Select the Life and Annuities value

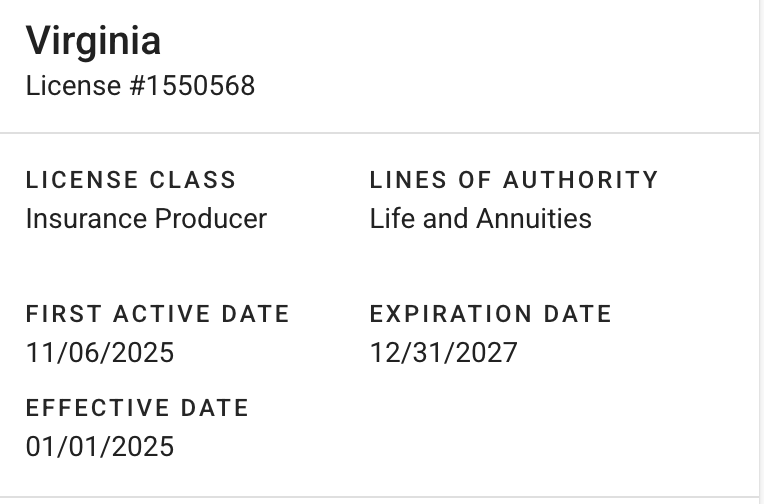(x=480, y=219)
